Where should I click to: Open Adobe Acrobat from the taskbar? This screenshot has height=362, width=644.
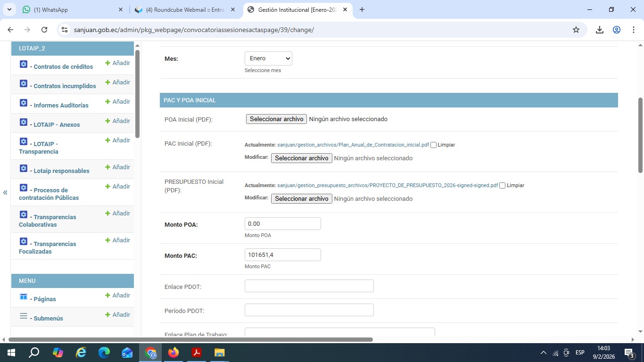(x=196, y=353)
